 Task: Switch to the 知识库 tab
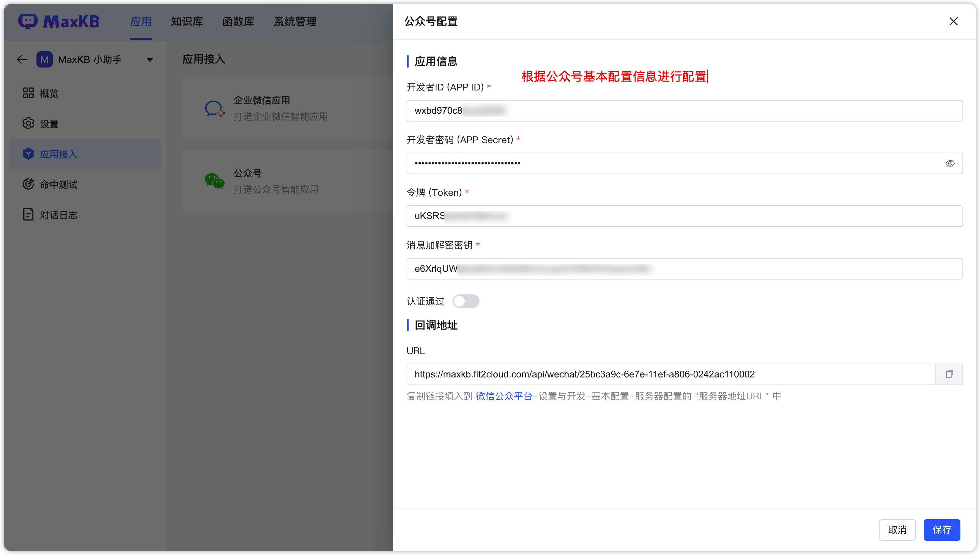(x=186, y=22)
